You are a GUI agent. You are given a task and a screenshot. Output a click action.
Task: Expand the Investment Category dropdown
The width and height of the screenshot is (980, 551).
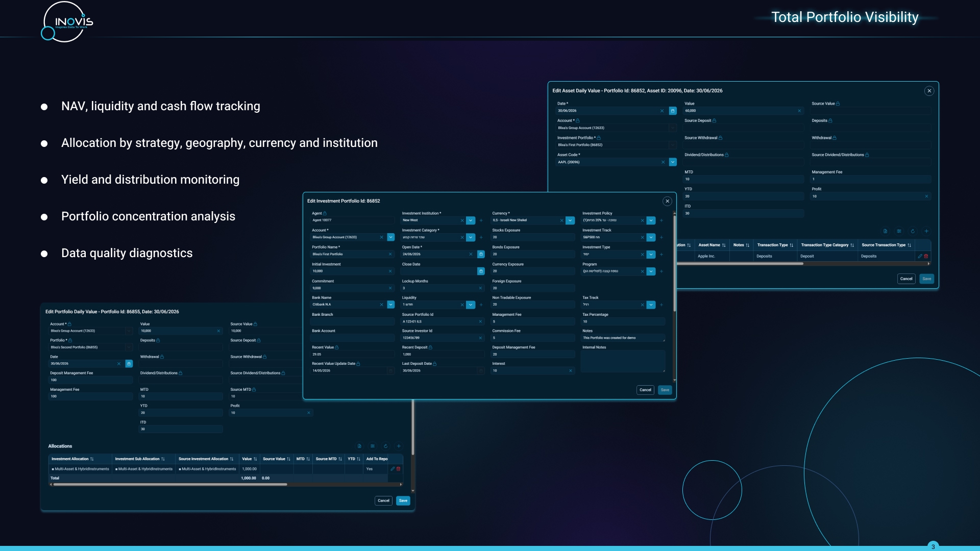pyautogui.click(x=471, y=237)
